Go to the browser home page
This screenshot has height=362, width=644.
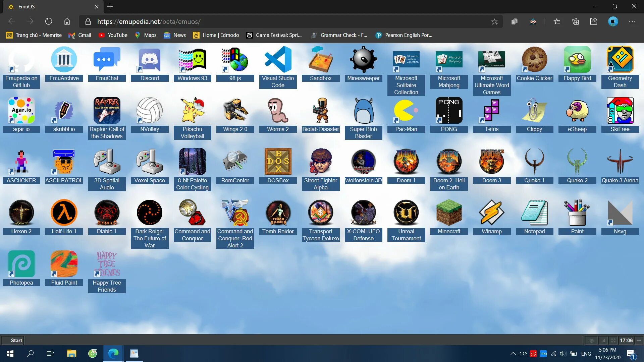point(67,21)
